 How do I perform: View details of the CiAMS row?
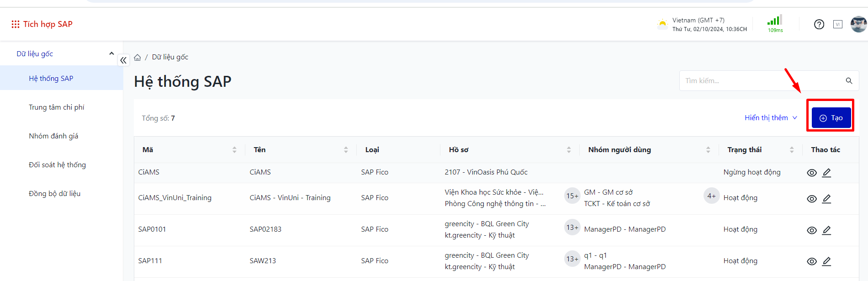[x=812, y=173]
